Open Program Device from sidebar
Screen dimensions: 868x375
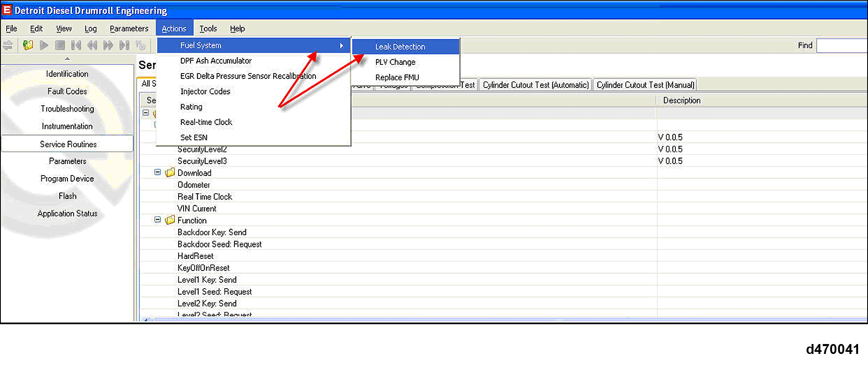(x=67, y=178)
